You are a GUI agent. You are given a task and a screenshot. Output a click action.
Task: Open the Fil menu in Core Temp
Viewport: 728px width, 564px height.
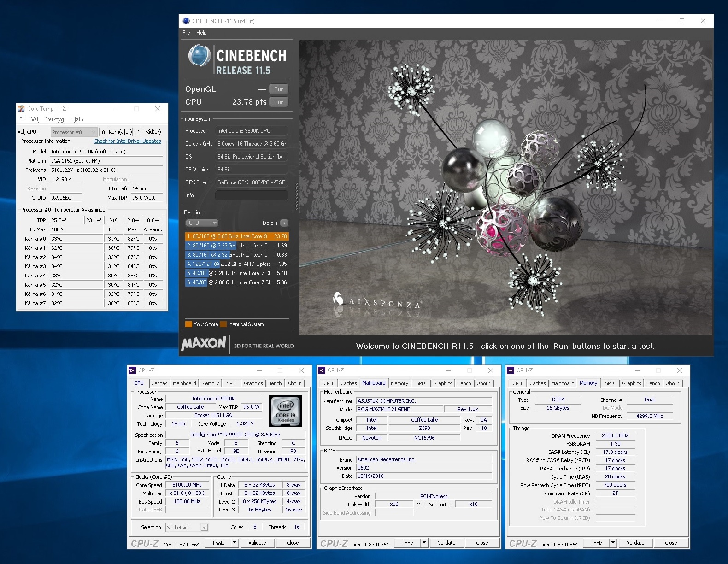(22, 119)
